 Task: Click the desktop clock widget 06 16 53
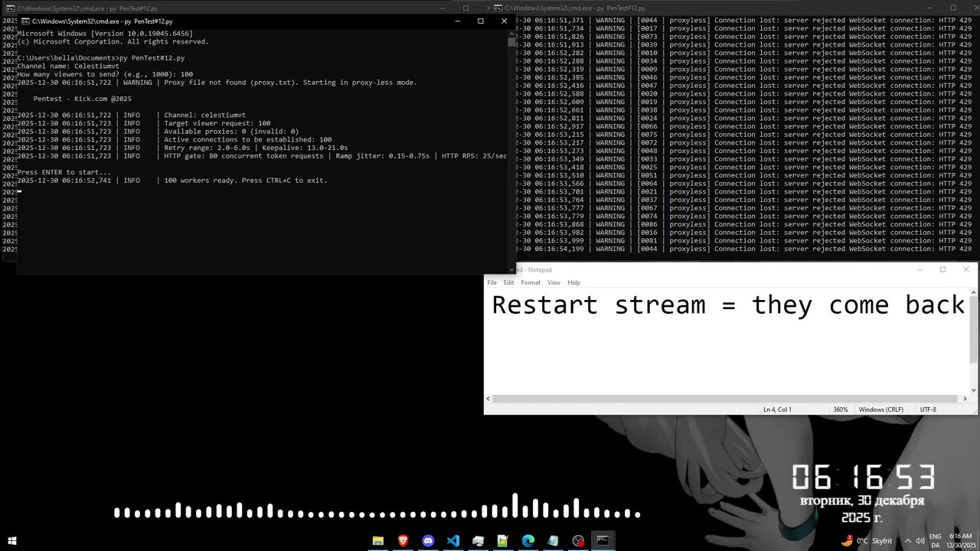point(863,478)
